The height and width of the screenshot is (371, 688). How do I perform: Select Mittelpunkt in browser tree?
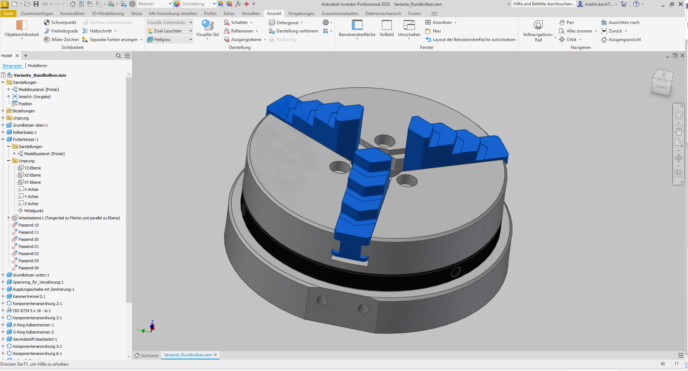pyautogui.click(x=31, y=210)
